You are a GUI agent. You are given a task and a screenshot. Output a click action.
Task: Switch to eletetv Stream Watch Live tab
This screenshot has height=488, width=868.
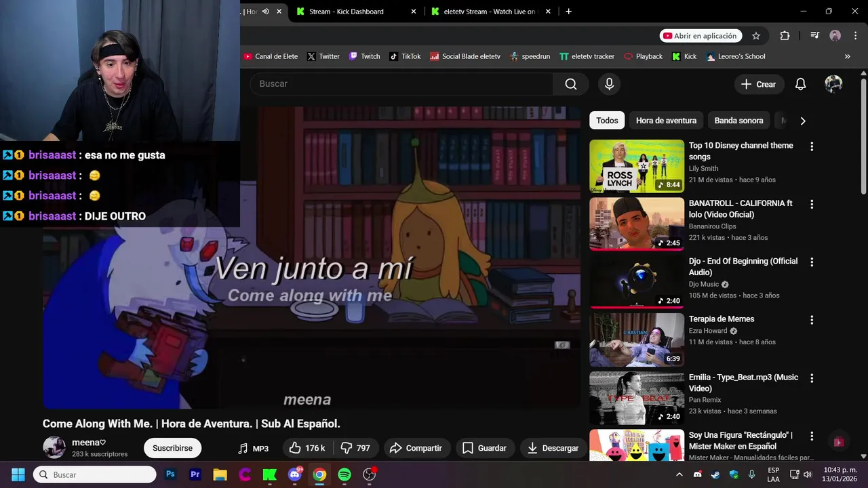pos(490,12)
